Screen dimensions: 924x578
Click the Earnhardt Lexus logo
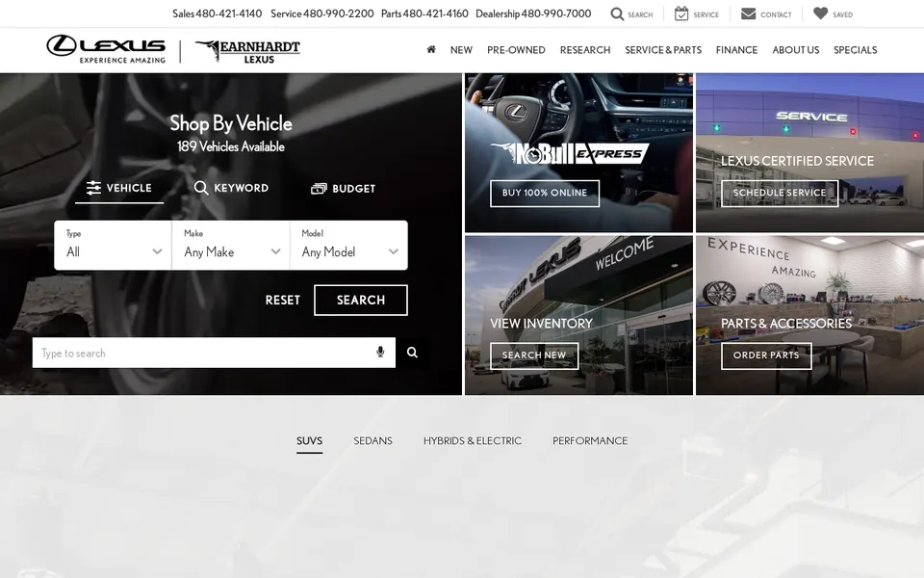(247, 51)
